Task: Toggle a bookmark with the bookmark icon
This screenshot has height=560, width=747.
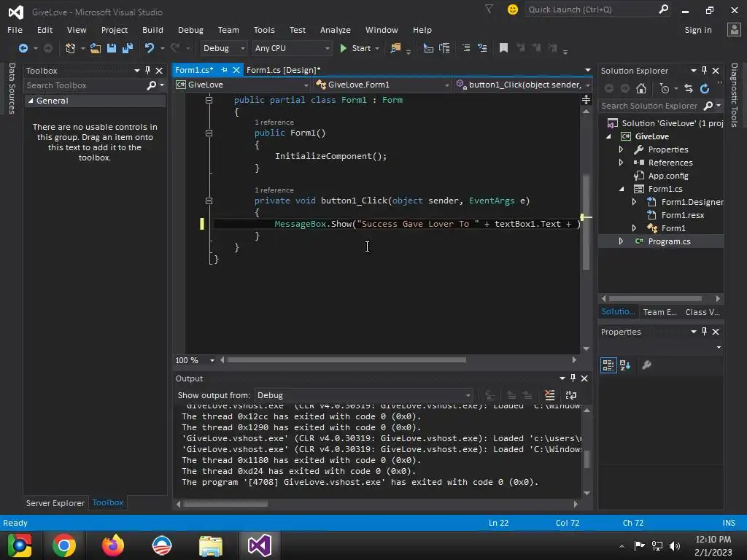Action: point(503,48)
